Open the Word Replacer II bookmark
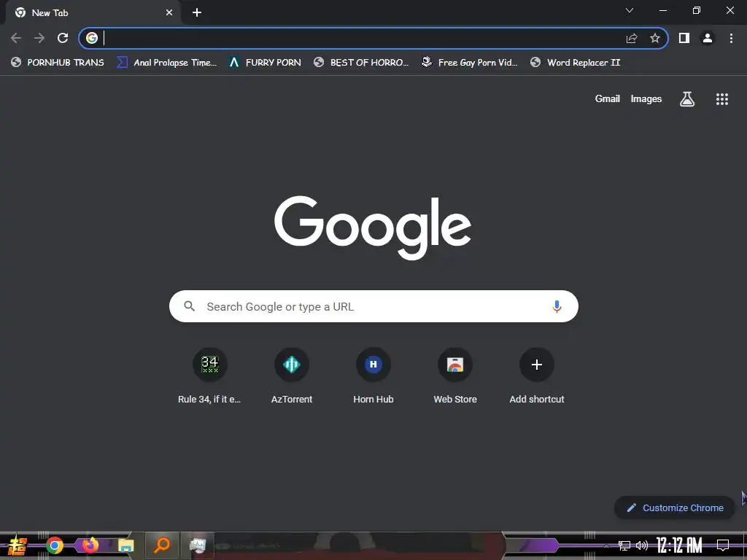747x560 pixels. click(x=576, y=63)
